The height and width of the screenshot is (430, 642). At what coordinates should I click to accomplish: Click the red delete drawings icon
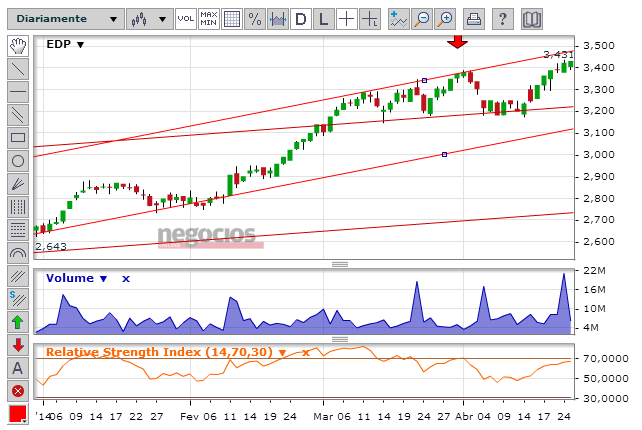point(18,391)
